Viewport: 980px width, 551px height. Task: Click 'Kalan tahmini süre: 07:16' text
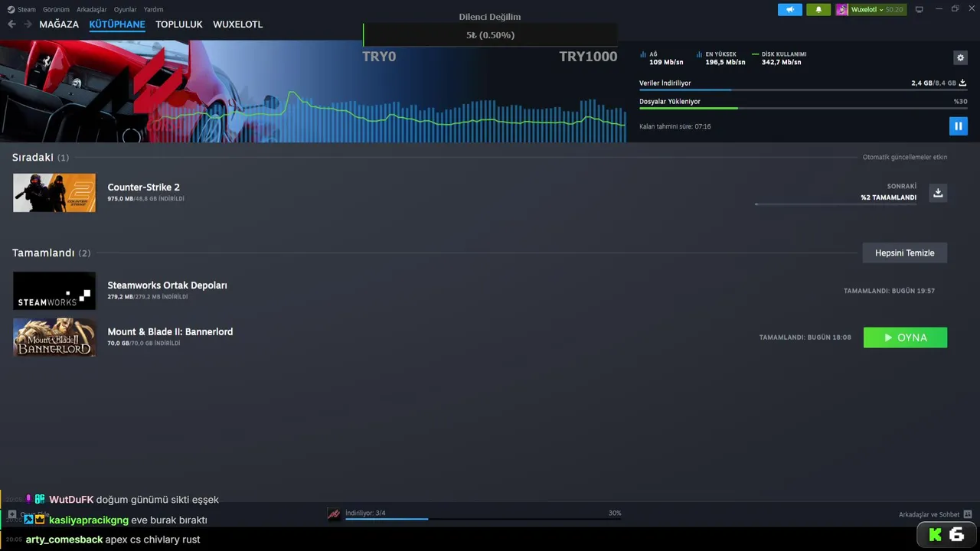click(x=675, y=126)
